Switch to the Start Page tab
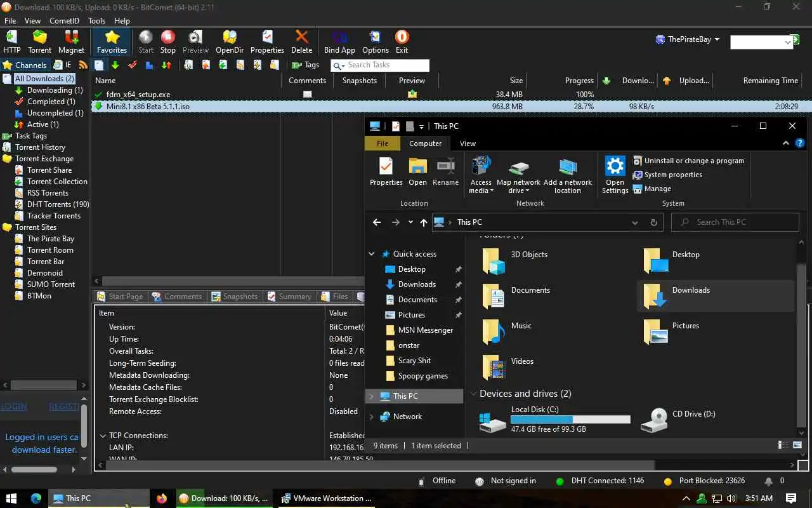The width and height of the screenshot is (812, 508). point(121,297)
